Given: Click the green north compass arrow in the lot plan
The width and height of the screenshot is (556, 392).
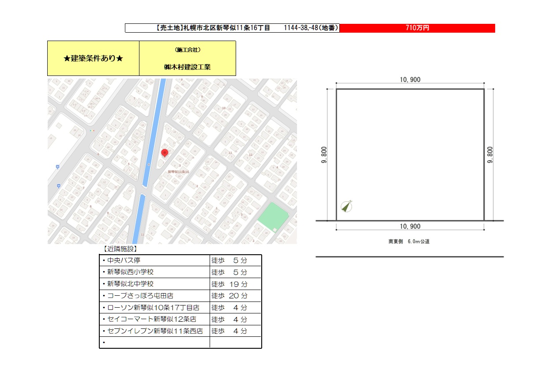Looking at the screenshot, I should (x=347, y=206).
